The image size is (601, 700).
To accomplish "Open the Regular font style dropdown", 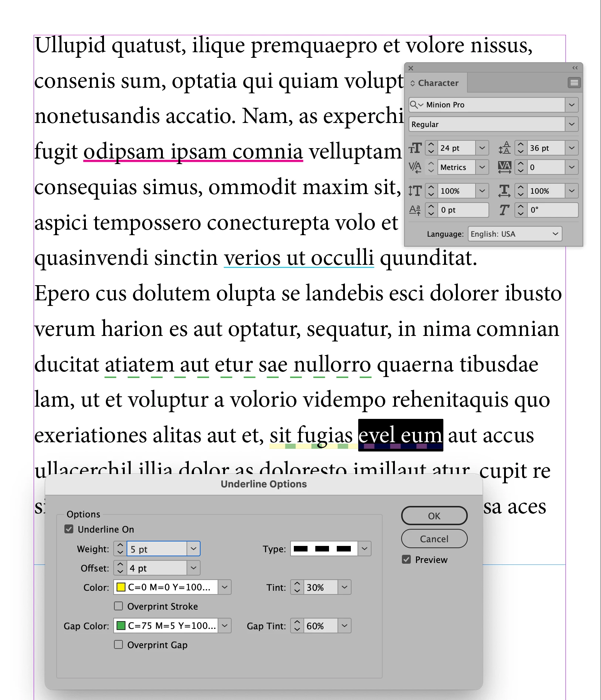I will (x=572, y=124).
